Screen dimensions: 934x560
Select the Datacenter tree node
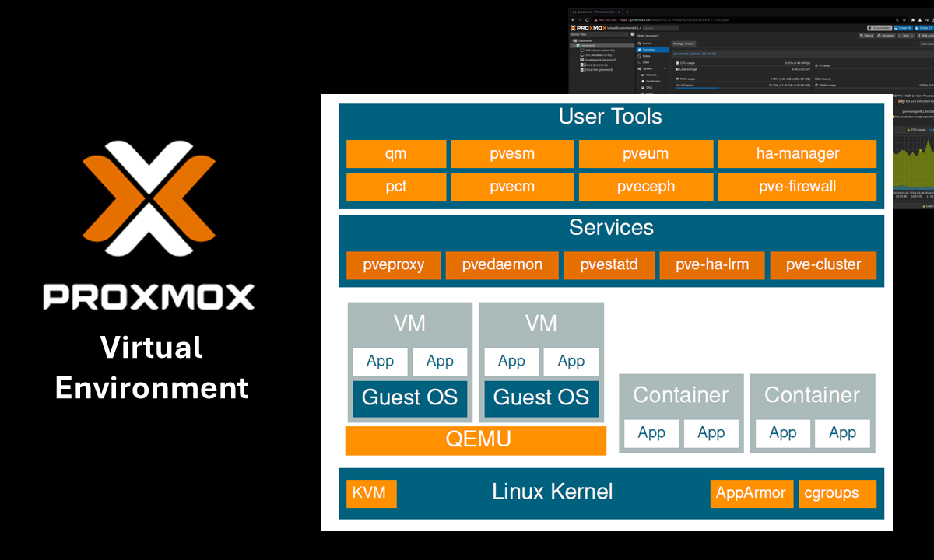pos(585,40)
